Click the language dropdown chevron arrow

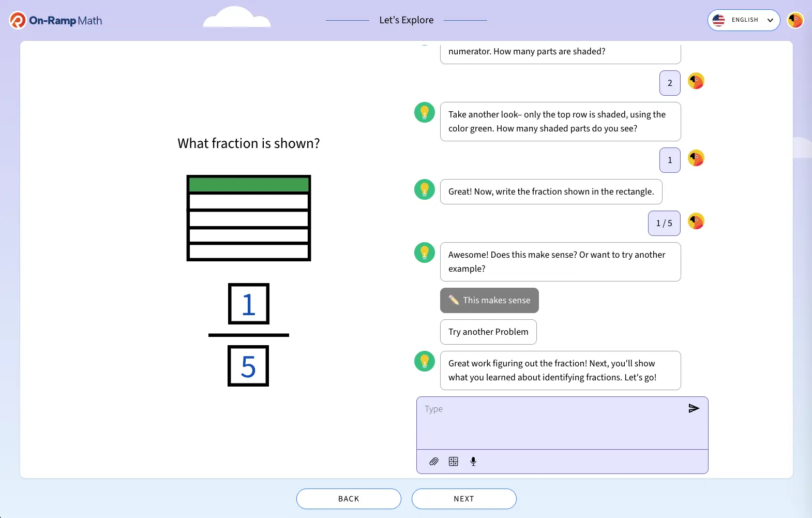click(770, 20)
